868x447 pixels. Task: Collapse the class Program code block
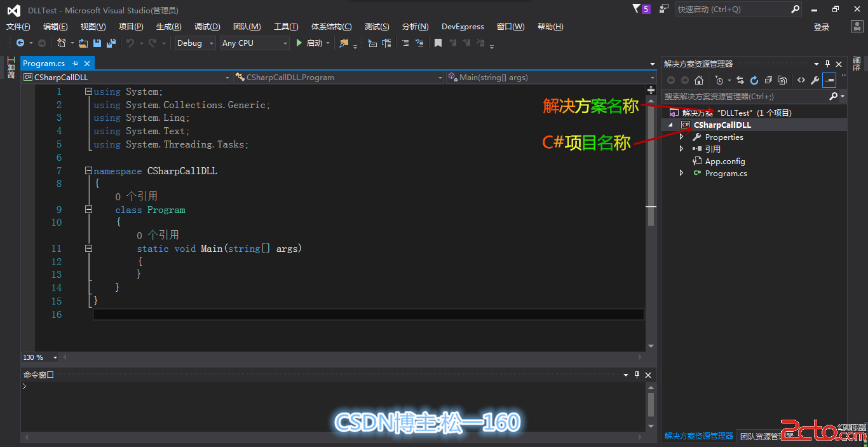point(88,209)
